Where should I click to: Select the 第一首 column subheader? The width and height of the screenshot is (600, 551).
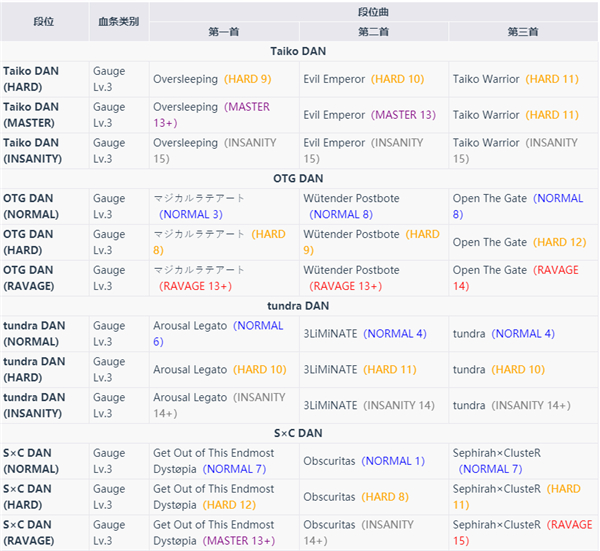click(224, 32)
